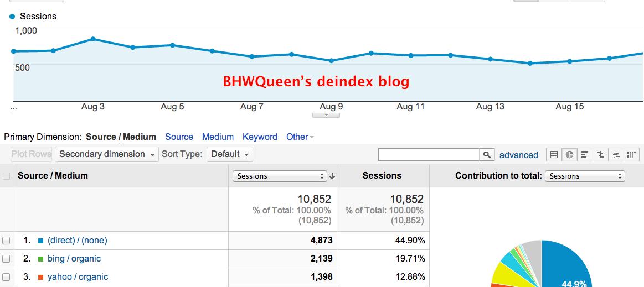The width and height of the screenshot is (644, 287).
Task: Click the 1,398 sessions value
Action: click(x=322, y=276)
